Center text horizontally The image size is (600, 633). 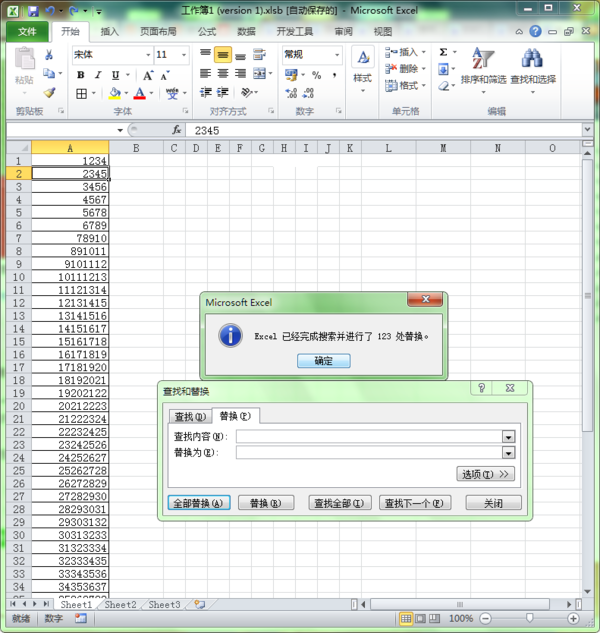pos(223,73)
